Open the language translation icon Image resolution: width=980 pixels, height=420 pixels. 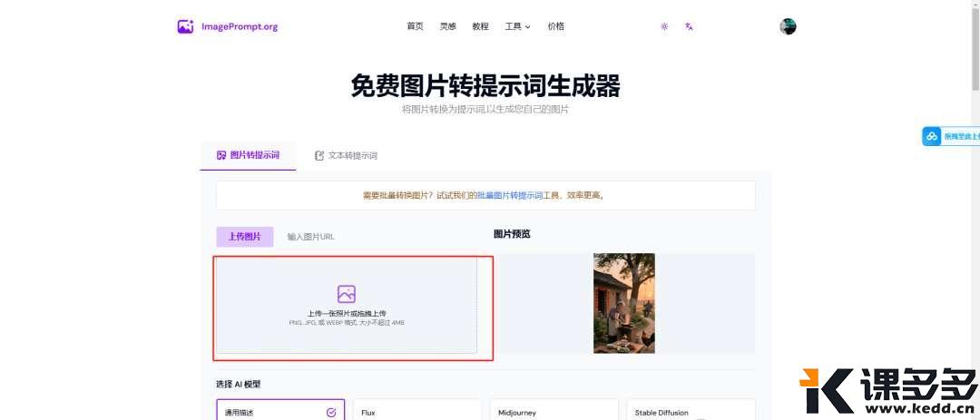(689, 26)
